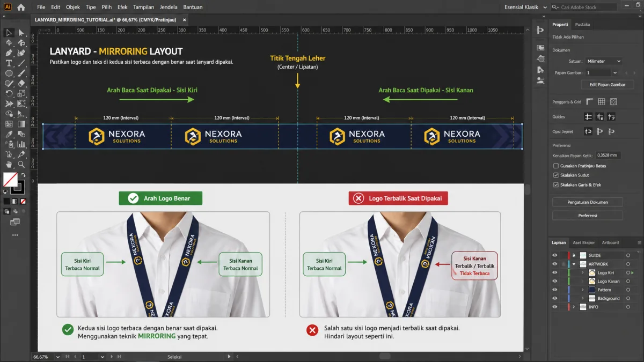The image size is (644, 362).
Task: Show grid icon in Penggaris & Grid
Action: [602, 102]
